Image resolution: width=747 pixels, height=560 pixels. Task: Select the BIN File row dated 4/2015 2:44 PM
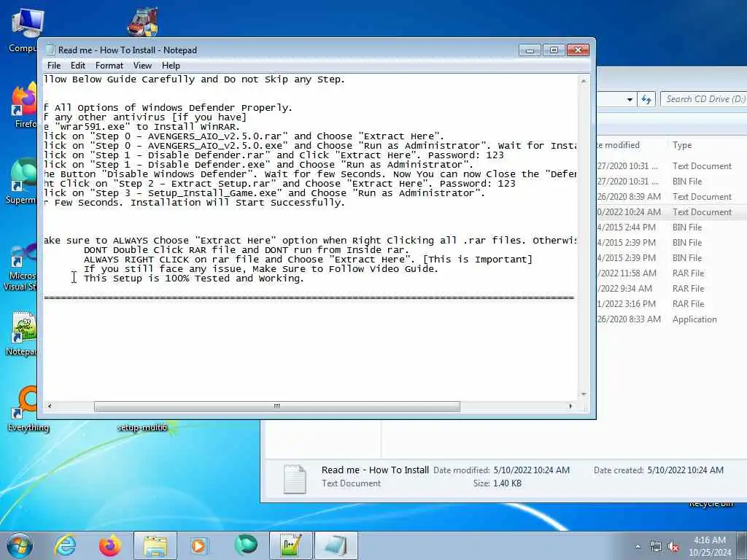point(672,227)
